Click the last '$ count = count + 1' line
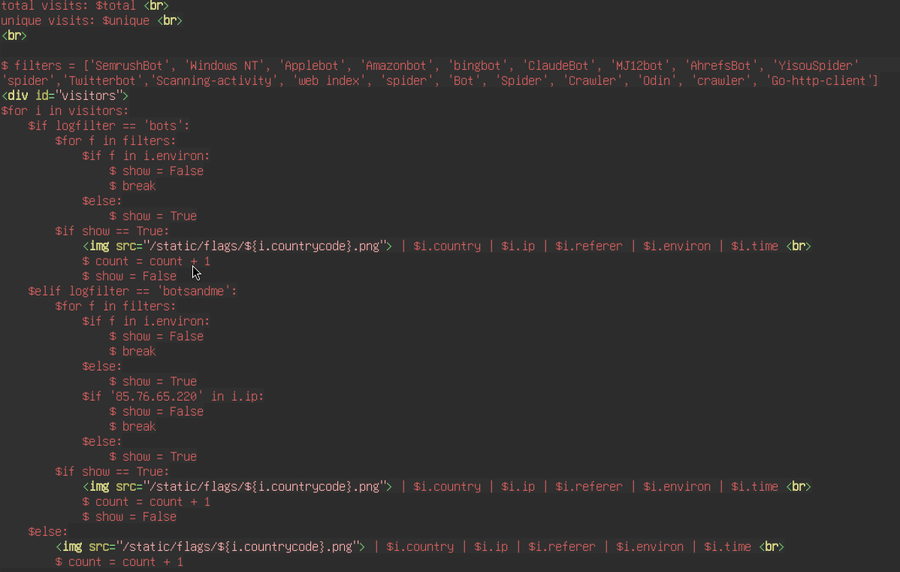The height and width of the screenshot is (572, 900). pos(119,562)
